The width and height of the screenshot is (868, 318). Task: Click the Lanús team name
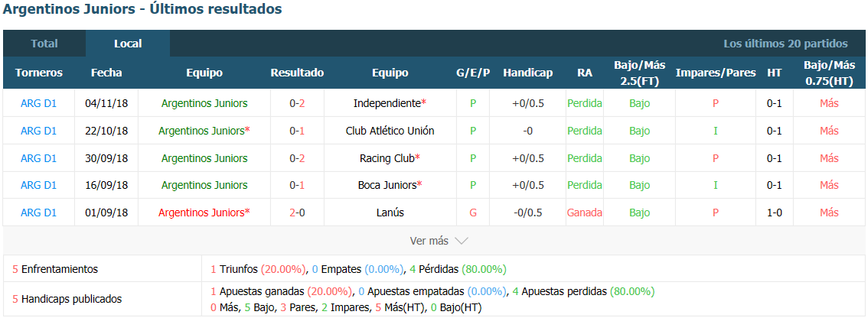pyautogui.click(x=390, y=213)
